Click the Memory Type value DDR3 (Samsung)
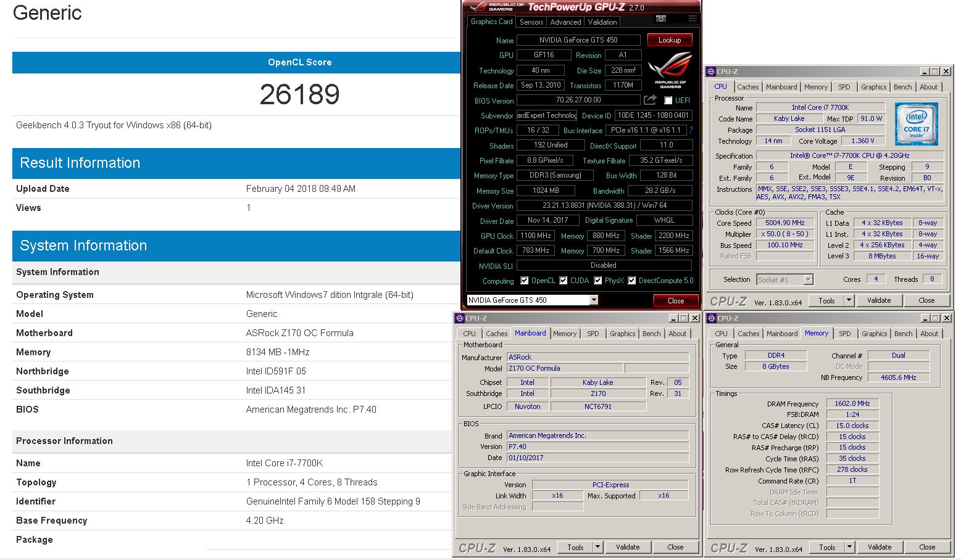 coord(555,175)
